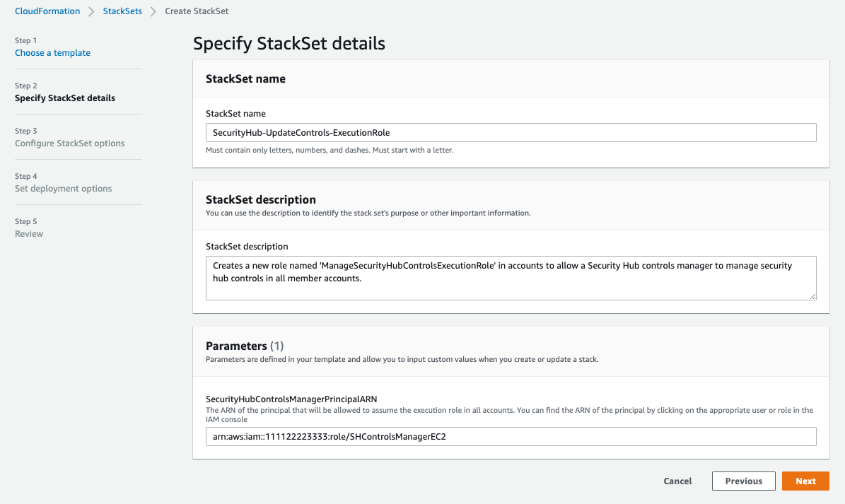The image size is (845, 504).
Task: Select the Review step in sidebar
Action: tap(29, 234)
